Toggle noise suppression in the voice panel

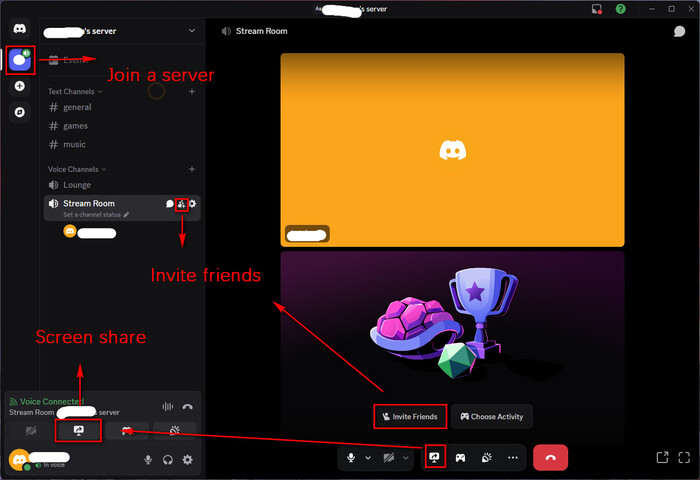coord(168,407)
